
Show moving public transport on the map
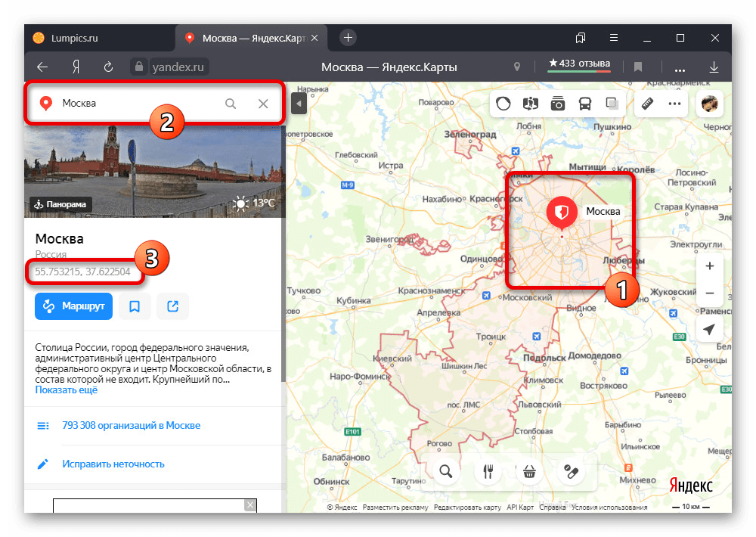tap(585, 104)
